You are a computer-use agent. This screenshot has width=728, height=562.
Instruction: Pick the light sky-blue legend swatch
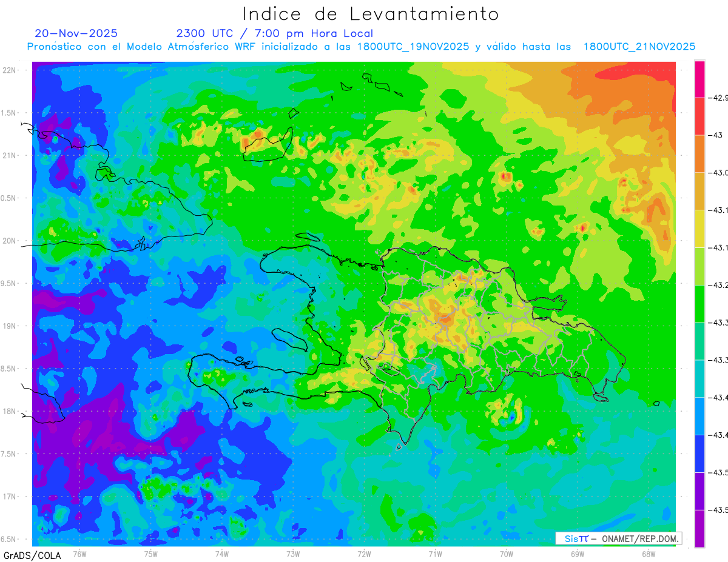[699, 416]
